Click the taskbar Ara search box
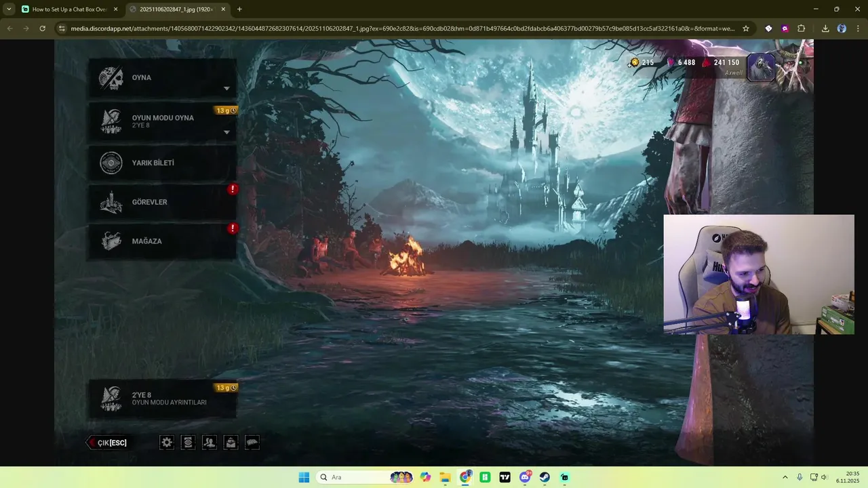Image resolution: width=868 pixels, height=488 pixels. point(366,477)
